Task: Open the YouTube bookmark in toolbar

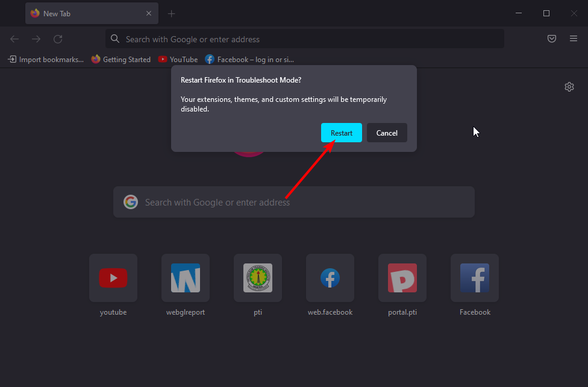Action: click(178, 59)
